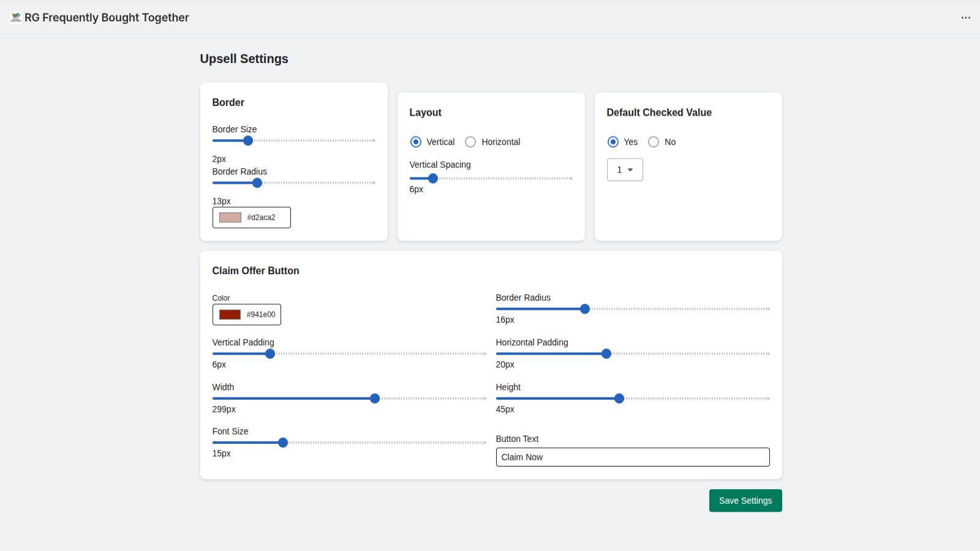Click the Vertical Spacing slider handle
Viewport: 980px width, 551px height.
433,178
